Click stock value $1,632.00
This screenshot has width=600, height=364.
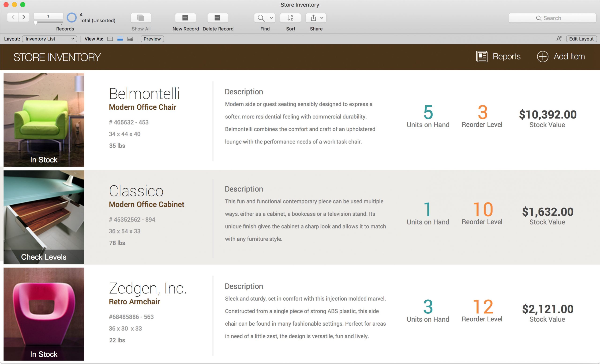click(x=548, y=212)
